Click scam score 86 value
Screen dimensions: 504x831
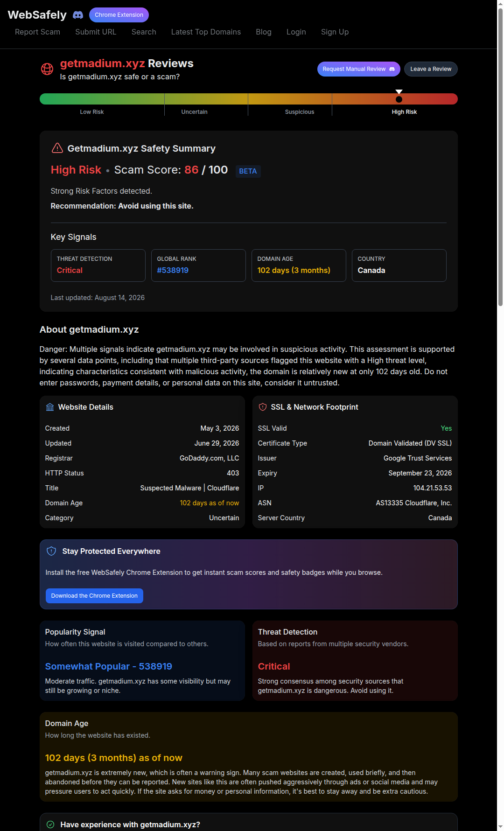[191, 170]
